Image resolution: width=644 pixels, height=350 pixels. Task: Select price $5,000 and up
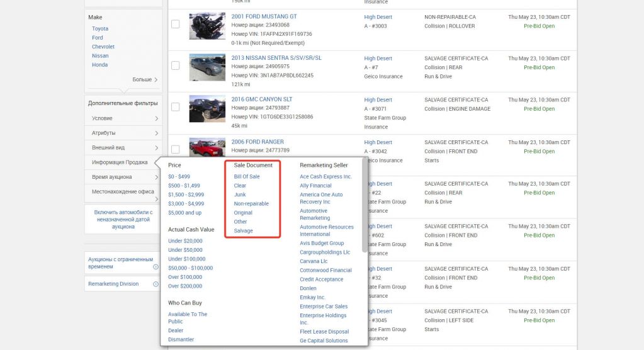(184, 213)
